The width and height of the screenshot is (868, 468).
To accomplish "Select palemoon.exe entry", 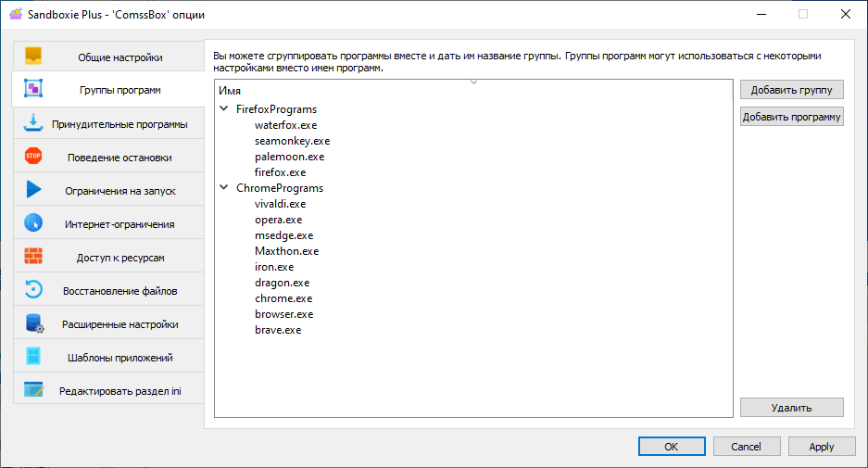I will pos(290,157).
